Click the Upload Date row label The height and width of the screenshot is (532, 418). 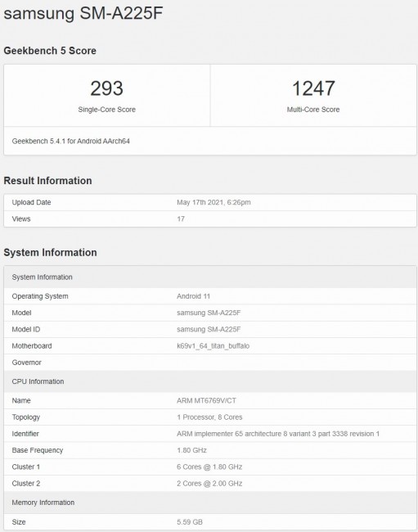tap(31, 202)
